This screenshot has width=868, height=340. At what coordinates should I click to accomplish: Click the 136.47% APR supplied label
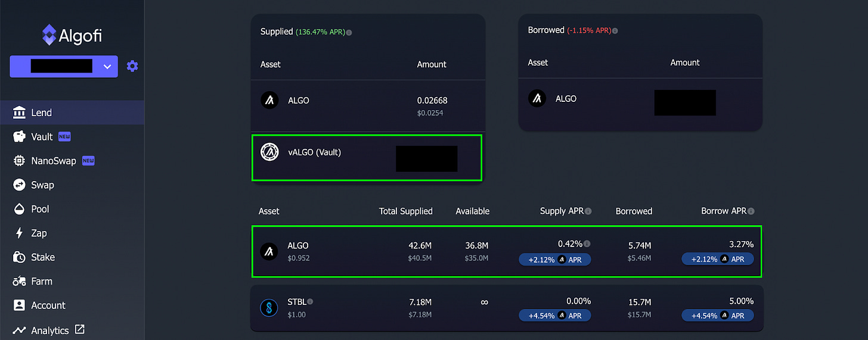point(320,32)
